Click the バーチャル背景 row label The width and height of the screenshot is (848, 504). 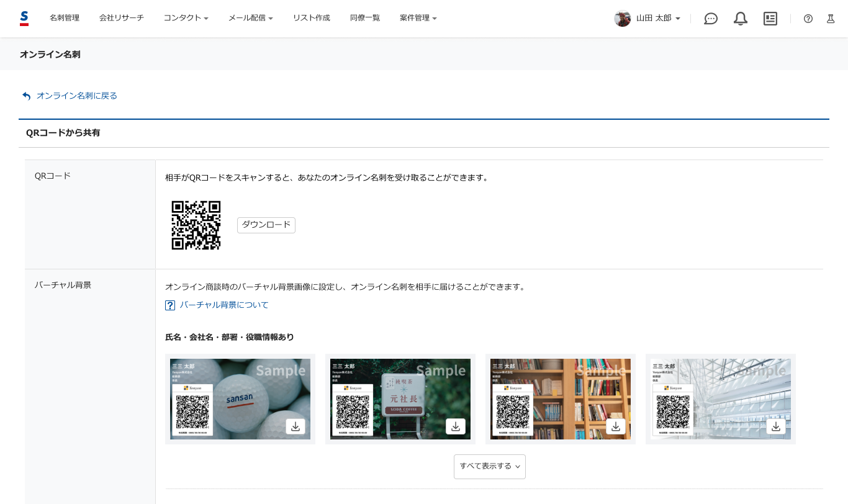(63, 285)
